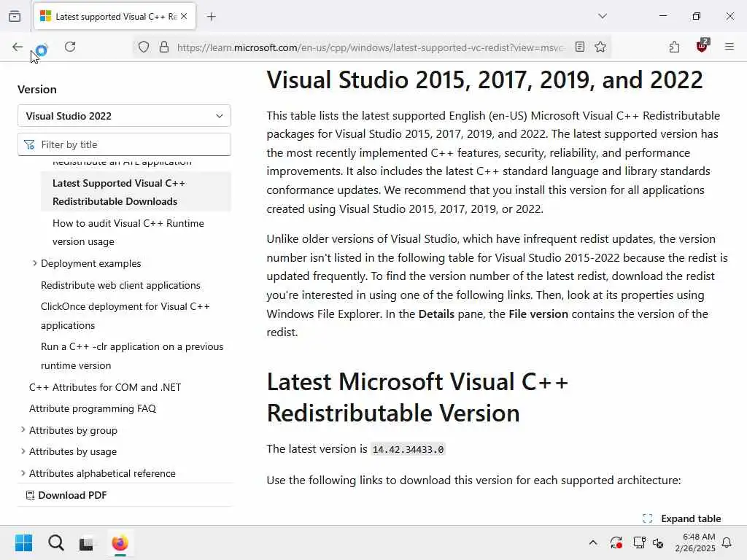This screenshot has height=560, width=747.
Task: Click the padlock site security icon
Action: [x=164, y=47]
